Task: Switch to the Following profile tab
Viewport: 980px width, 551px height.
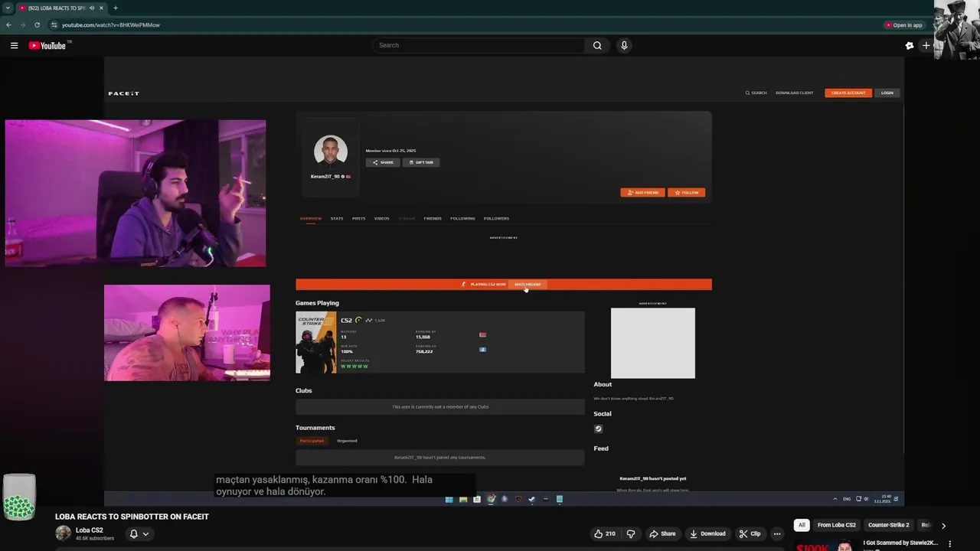Action: click(x=462, y=219)
